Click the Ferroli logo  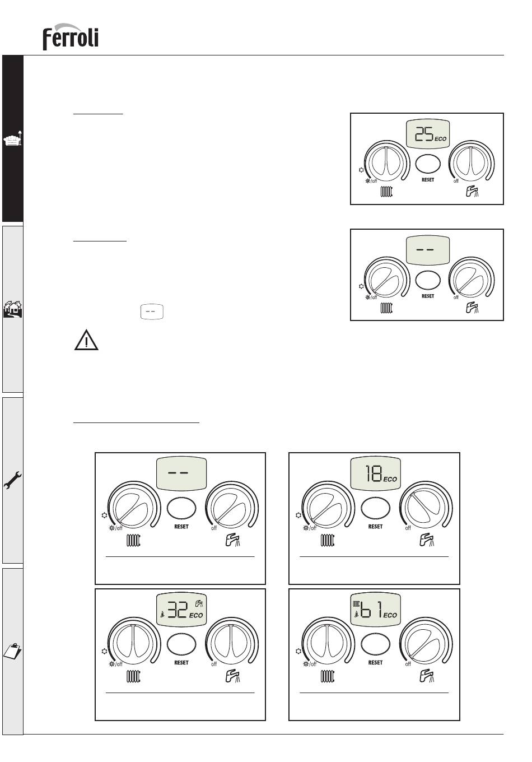point(71,37)
